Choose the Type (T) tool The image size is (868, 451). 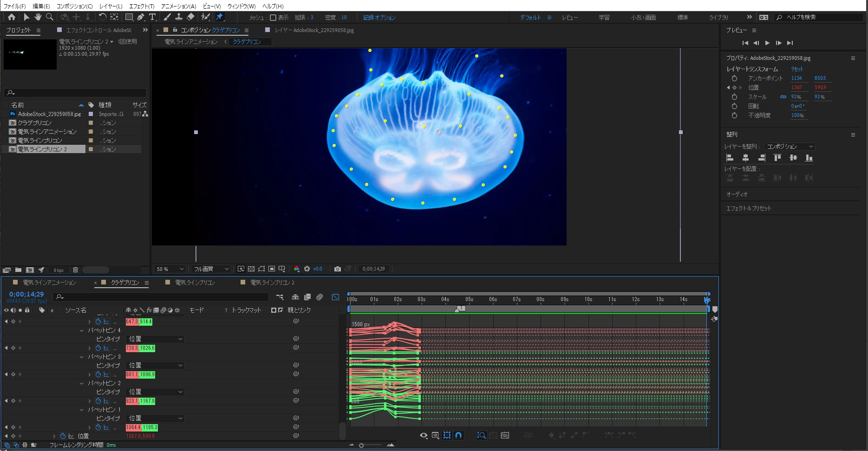click(152, 17)
